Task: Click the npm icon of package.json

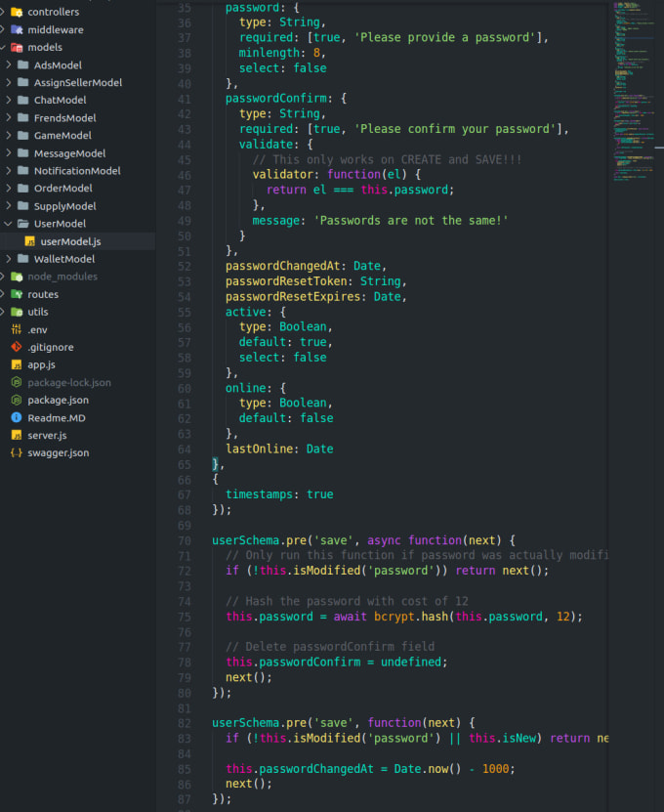Action: [17, 400]
